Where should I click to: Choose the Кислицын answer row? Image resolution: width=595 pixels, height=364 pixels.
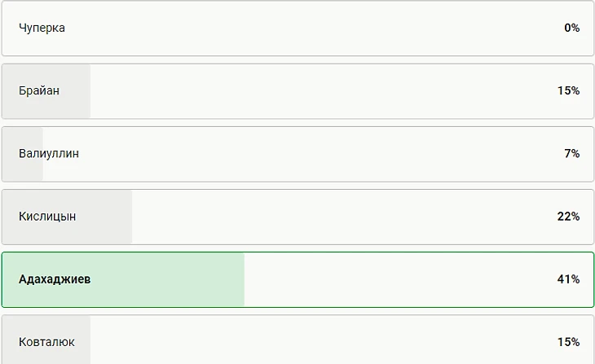point(297,216)
